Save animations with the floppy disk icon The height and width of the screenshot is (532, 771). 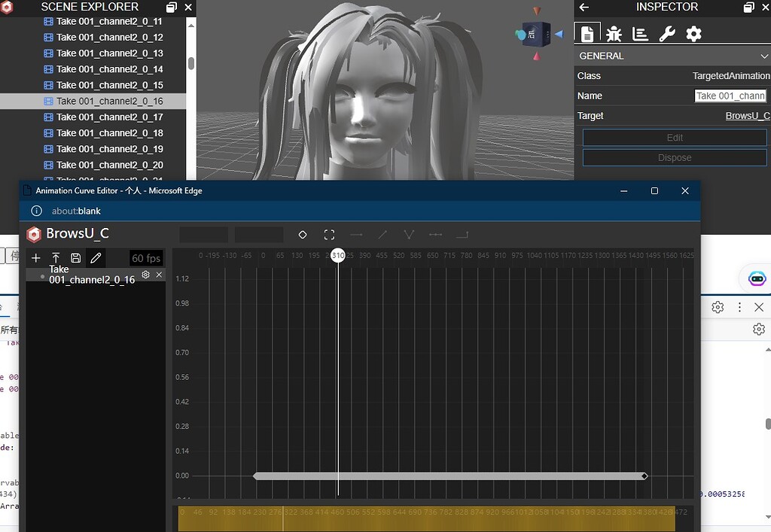tap(75, 257)
